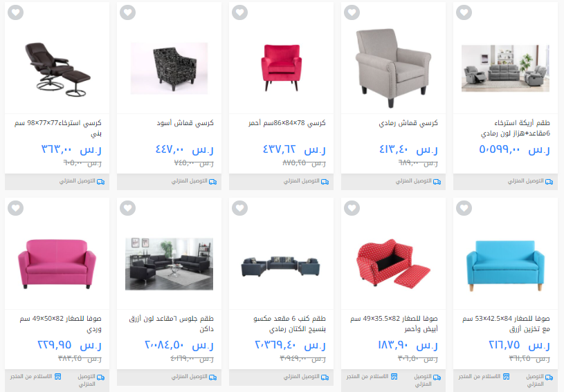
Task: Click heart icon on dark blue seating set
Action: [x=128, y=208]
